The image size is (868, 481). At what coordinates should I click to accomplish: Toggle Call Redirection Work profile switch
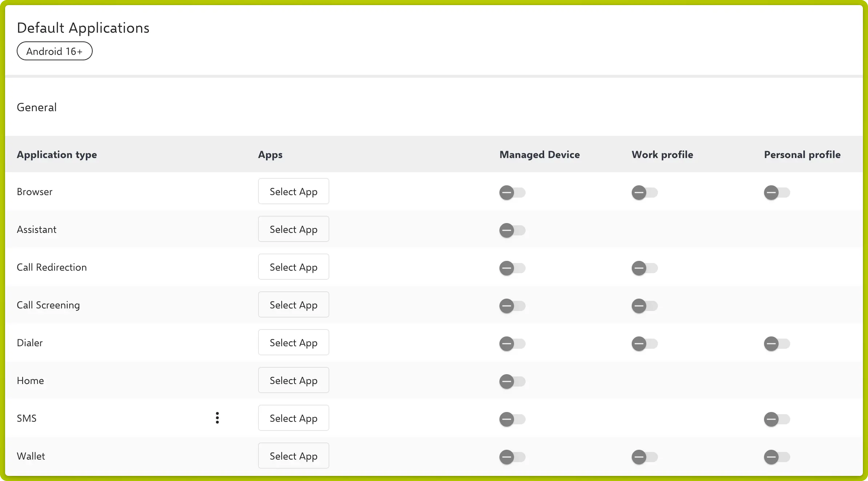[x=644, y=268]
